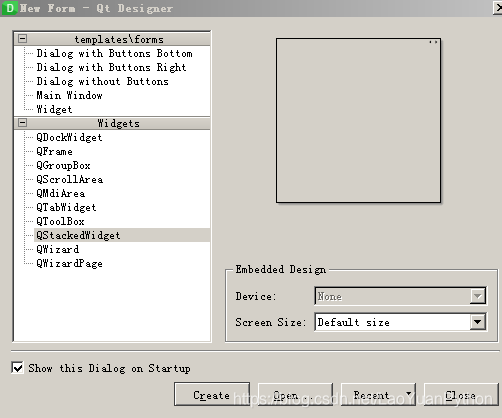Select QWizard from Widgets
Image resolution: width=502 pixels, height=418 pixels.
pos(58,249)
